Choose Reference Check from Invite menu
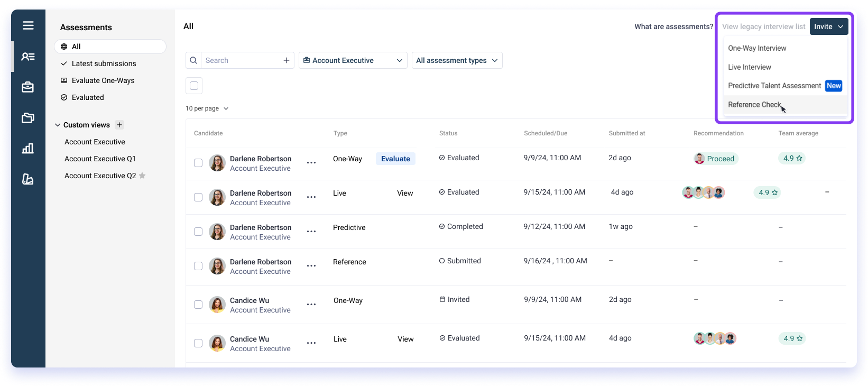The width and height of the screenshot is (868, 386). tap(786, 105)
